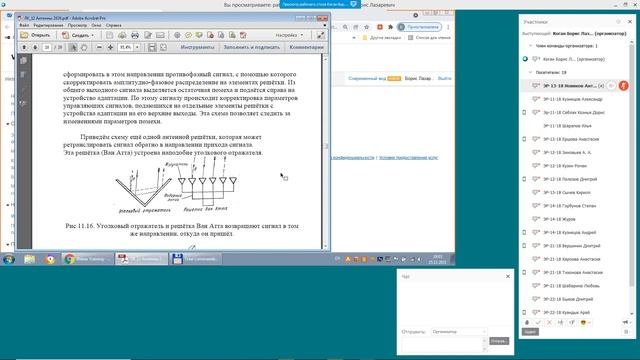
Task: Close the participants panel
Action: (630, 22)
